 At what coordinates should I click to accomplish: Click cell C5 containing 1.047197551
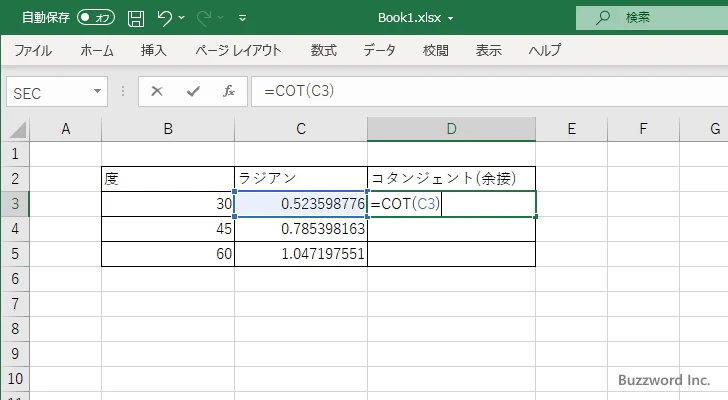(x=301, y=254)
